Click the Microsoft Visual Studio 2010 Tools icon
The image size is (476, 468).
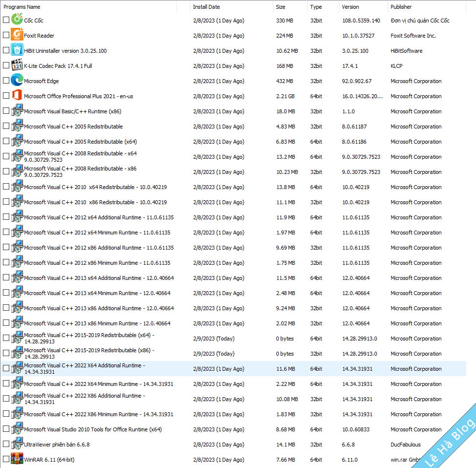click(x=17, y=429)
